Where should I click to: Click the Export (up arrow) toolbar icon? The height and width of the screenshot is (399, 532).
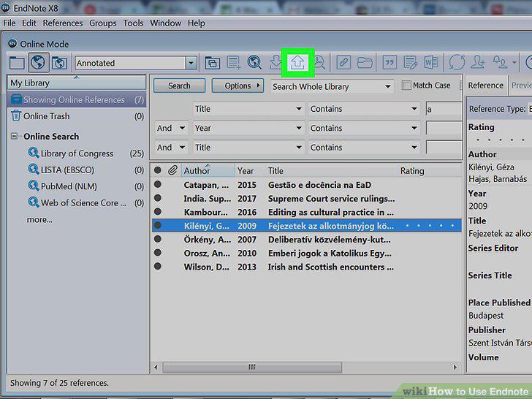pyautogui.click(x=297, y=63)
